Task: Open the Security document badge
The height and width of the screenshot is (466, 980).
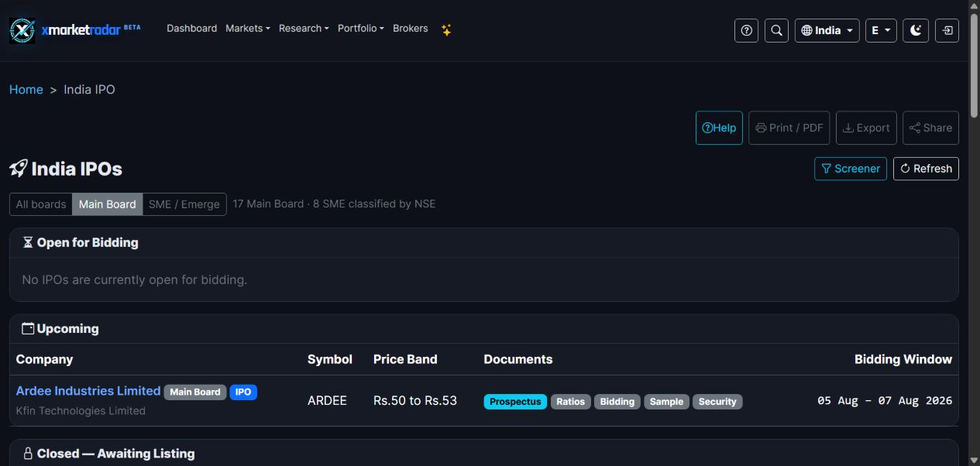Action: click(717, 402)
